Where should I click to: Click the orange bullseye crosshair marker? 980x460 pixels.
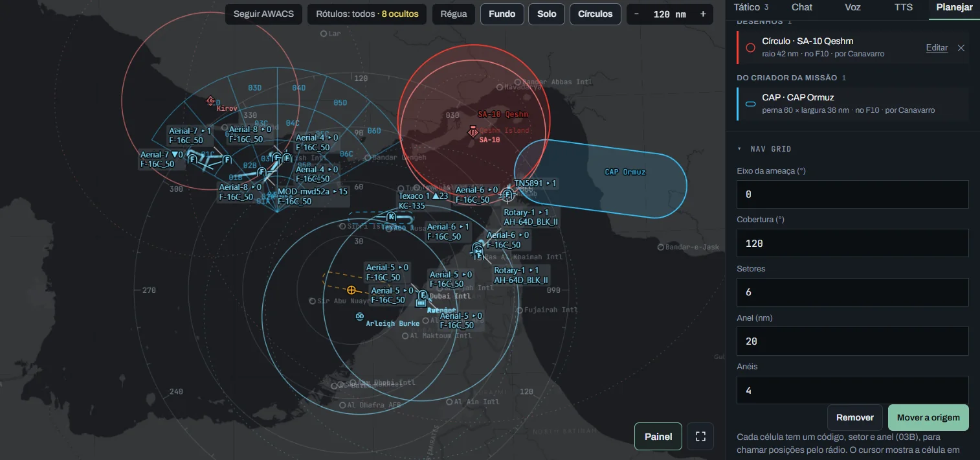click(x=351, y=290)
